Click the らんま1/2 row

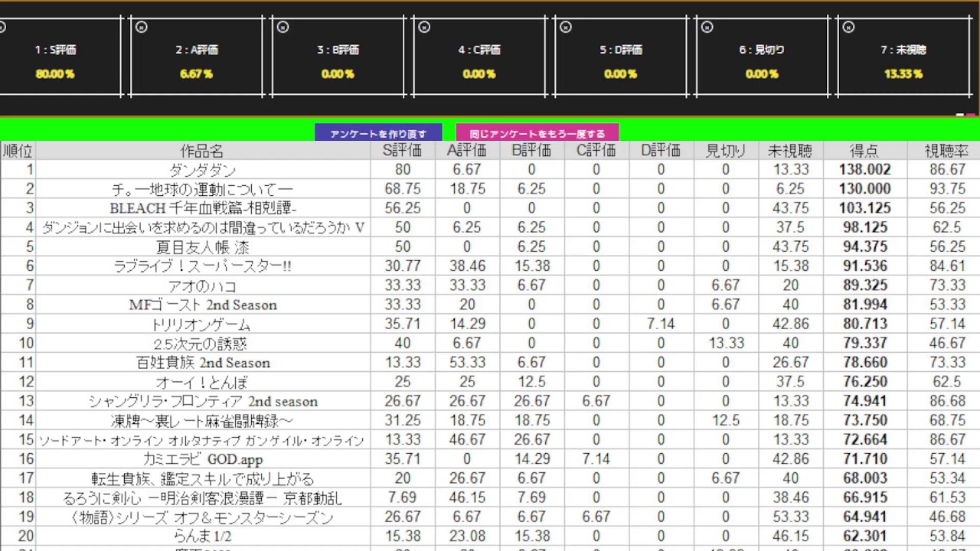tap(202, 536)
